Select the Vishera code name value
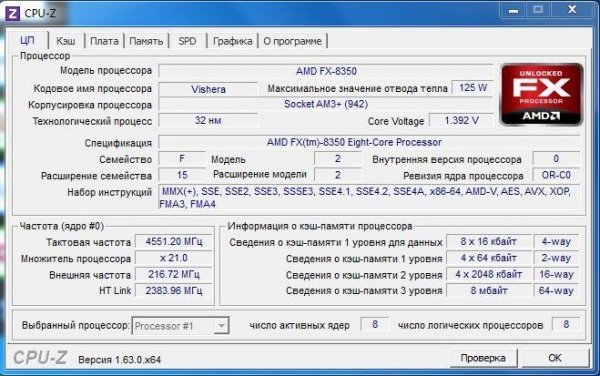The width and height of the screenshot is (600, 376). coord(208,89)
